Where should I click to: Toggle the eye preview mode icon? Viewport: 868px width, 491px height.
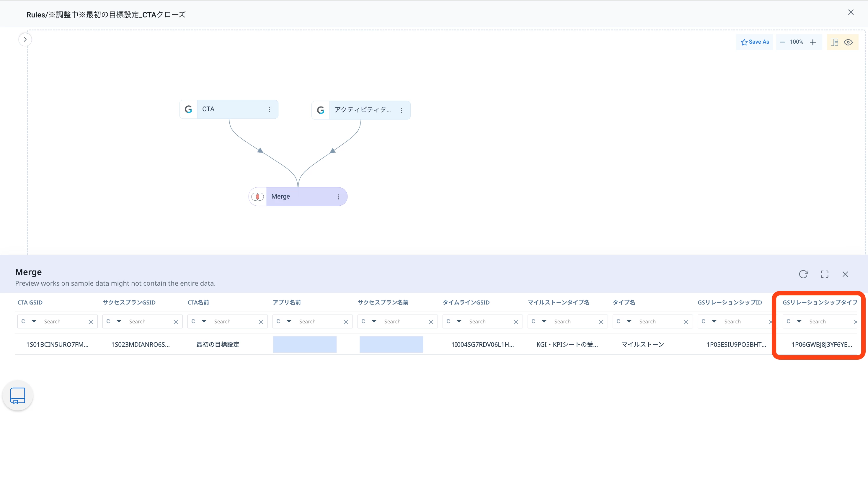[x=848, y=42]
